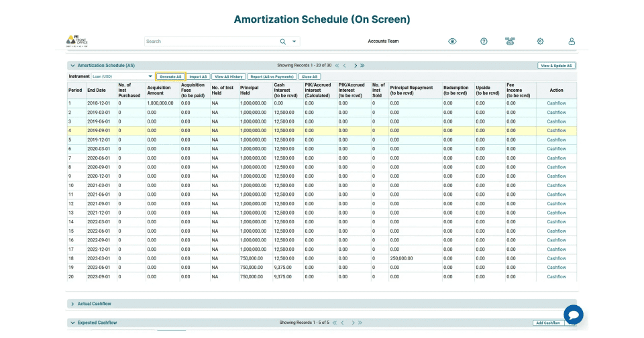Screen dimensions: 644x338
Task: Click the team hierarchy icon in header
Action: pyautogui.click(x=510, y=41)
